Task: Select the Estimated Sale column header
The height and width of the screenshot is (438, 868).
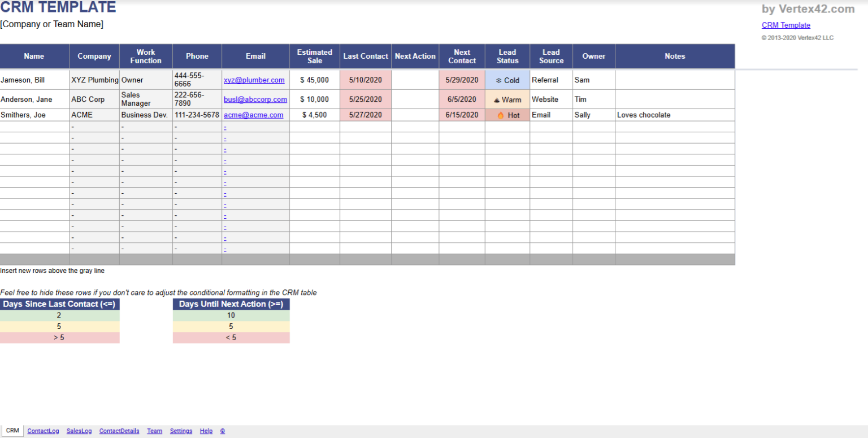Action: tap(314, 56)
